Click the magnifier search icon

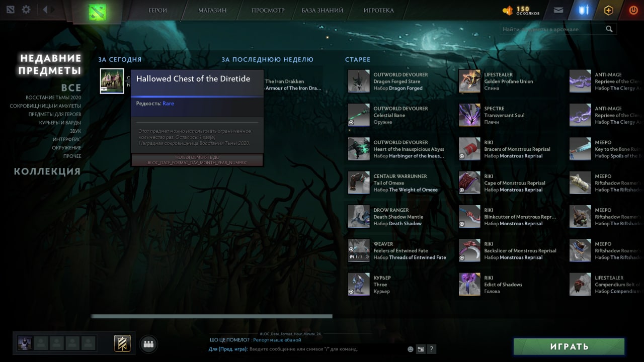[x=609, y=29]
